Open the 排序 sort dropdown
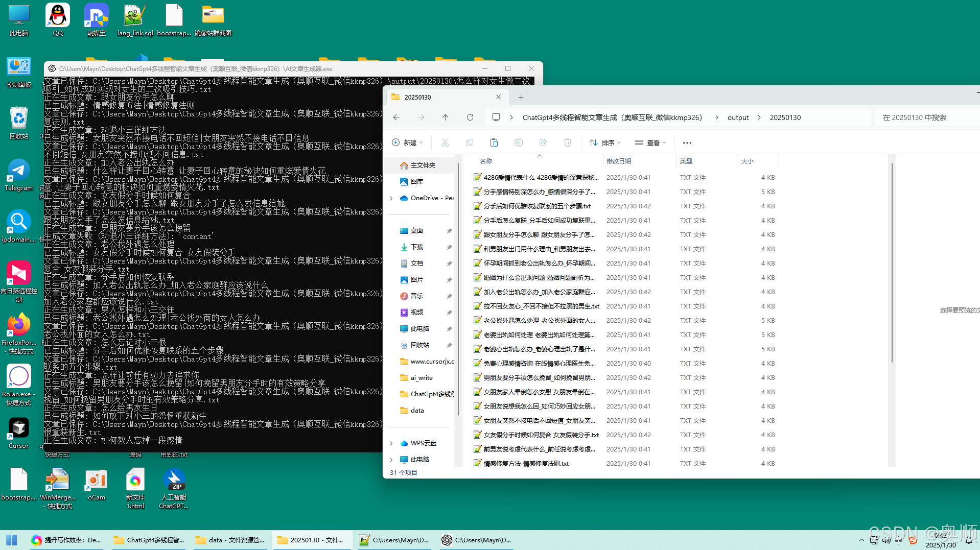This screenshot has height=550, width=980. click(x=605, y=142)
